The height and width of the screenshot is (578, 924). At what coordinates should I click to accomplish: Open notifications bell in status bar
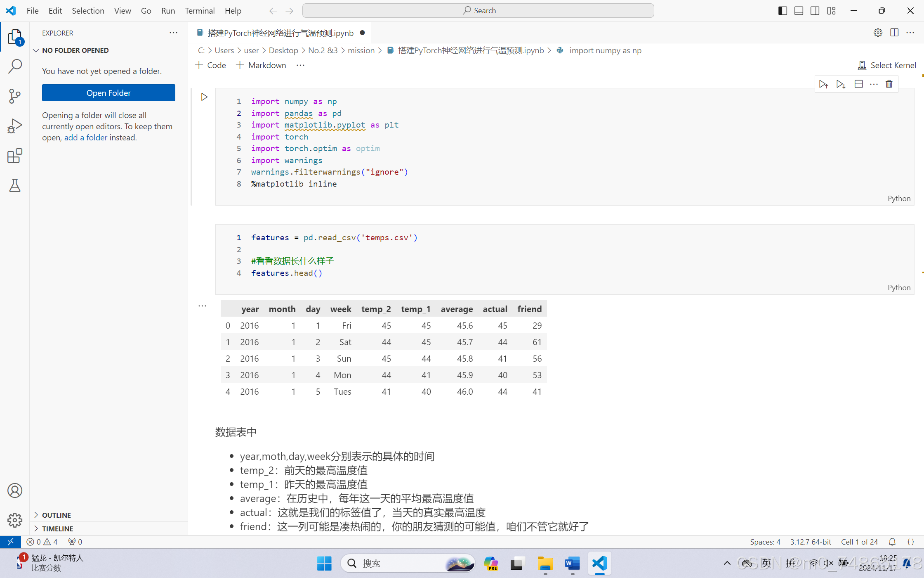coord(892,542)
